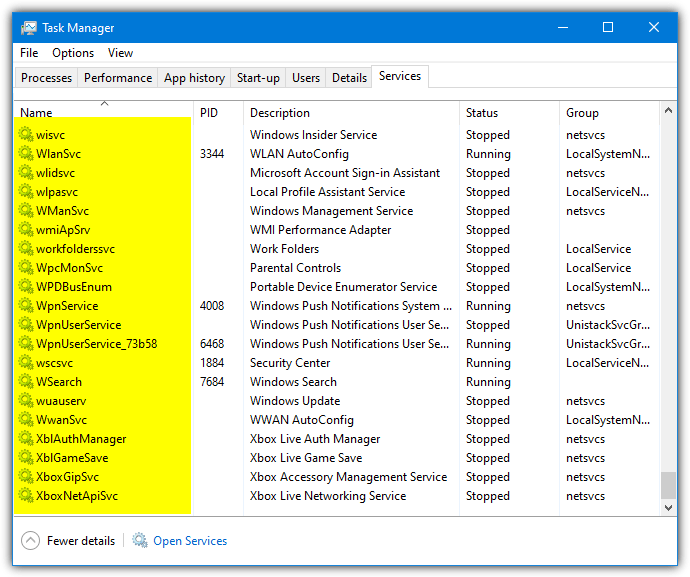Open the File menu
Viewport: 690px width, 577px height.
pos(29,53)
